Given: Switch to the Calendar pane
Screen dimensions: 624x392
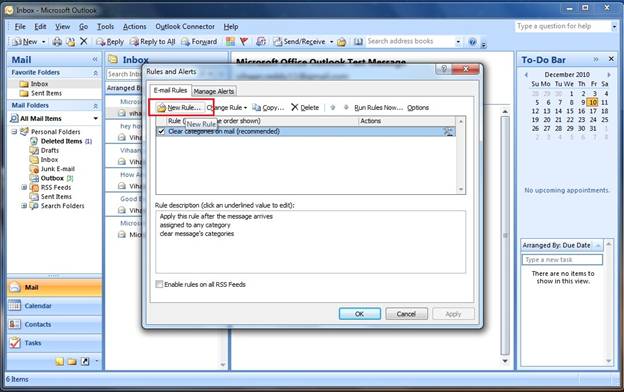Looking at the screenshot, I should point(55,306).
